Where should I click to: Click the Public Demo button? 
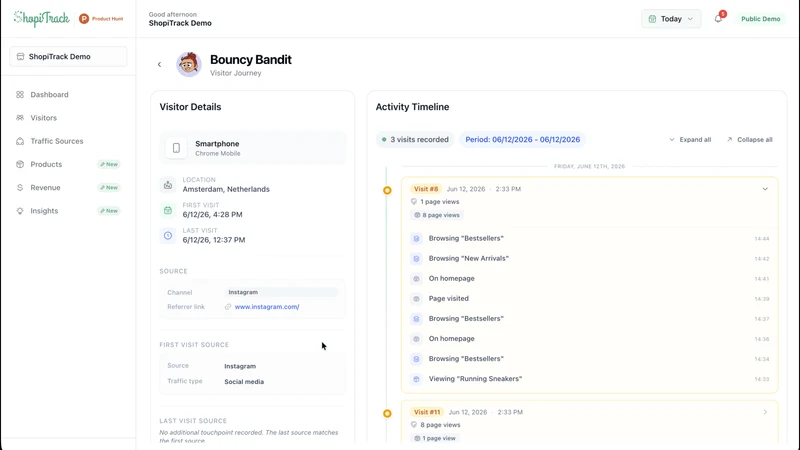pos(760,19)
